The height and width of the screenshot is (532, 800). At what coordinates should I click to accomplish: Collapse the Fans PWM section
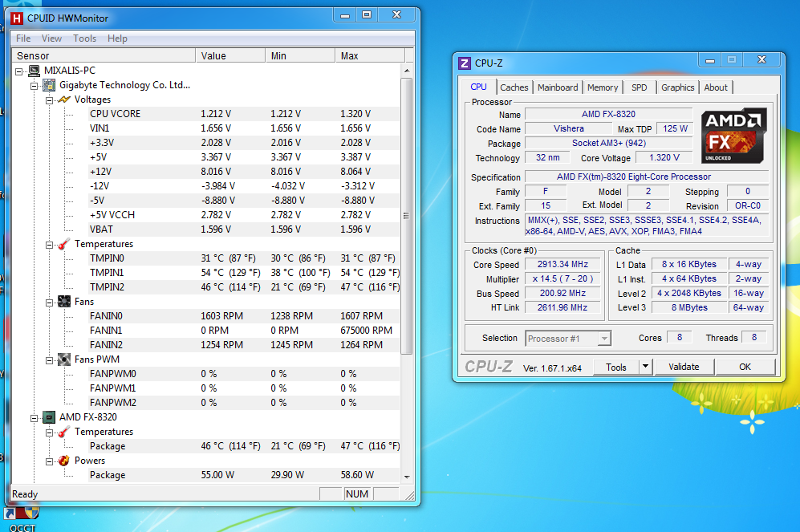pos(49,360)
